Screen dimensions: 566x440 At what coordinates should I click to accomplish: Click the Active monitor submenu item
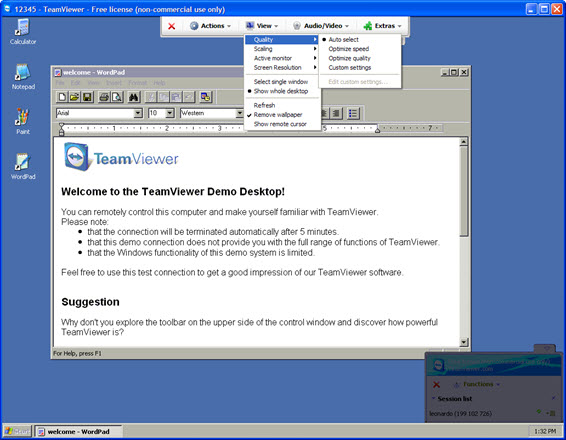[282, 58]
